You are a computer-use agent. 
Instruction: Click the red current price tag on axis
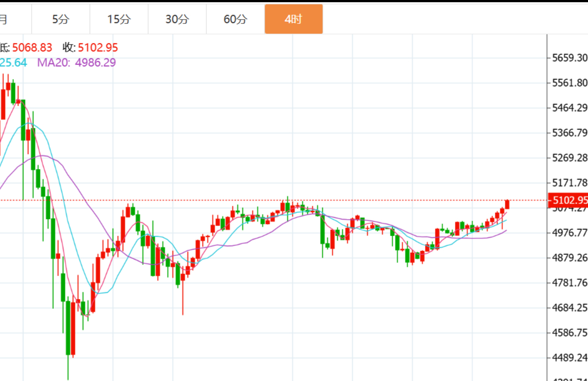point(567,200)
